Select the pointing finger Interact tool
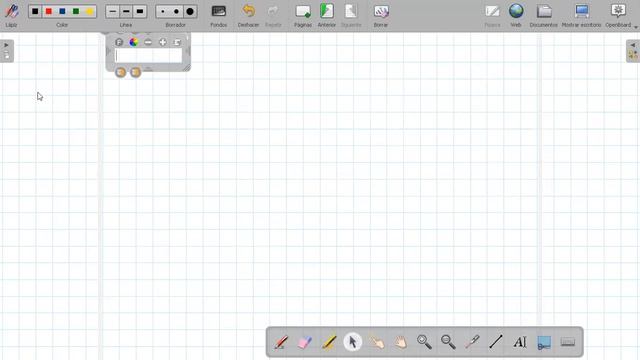Image resolution: width=640 pixels, height=360 pixels. click(377, 342)
